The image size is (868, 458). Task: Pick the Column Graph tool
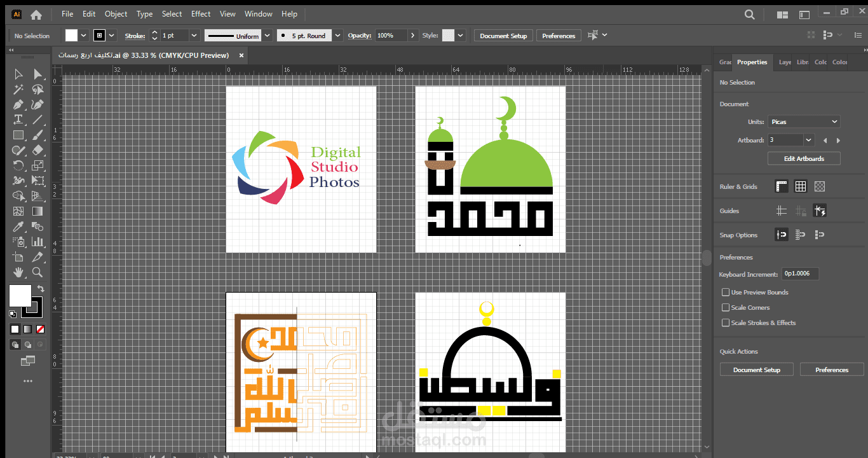coord(37,242)
